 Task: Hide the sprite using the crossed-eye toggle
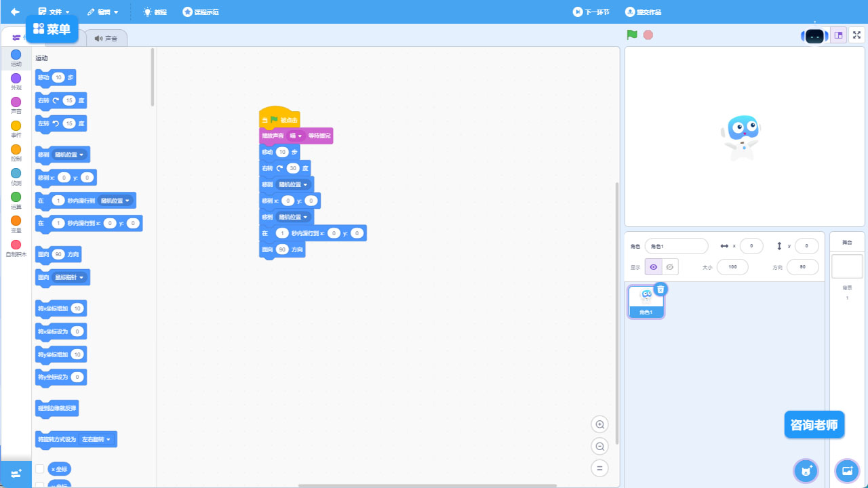(x=670, y=266)
